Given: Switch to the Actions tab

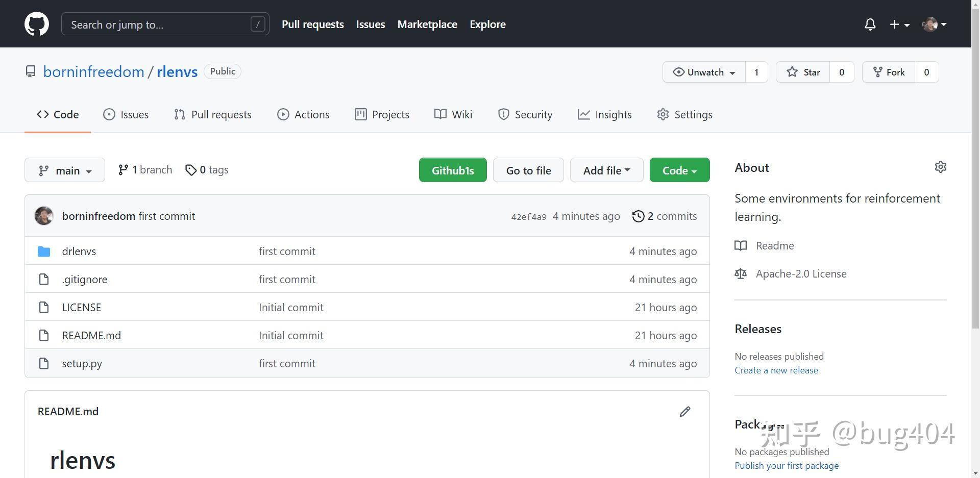Looking at the screenshot, I should 303,114.
